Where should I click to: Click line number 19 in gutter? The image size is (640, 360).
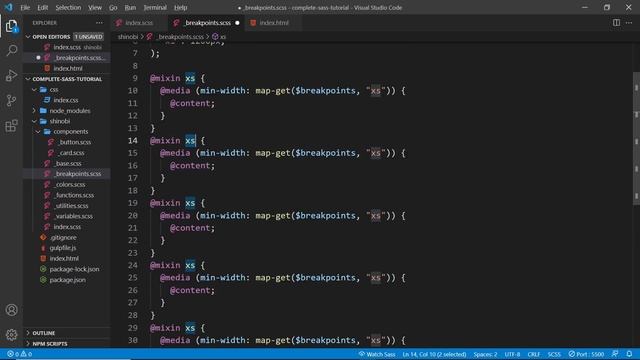133,203
